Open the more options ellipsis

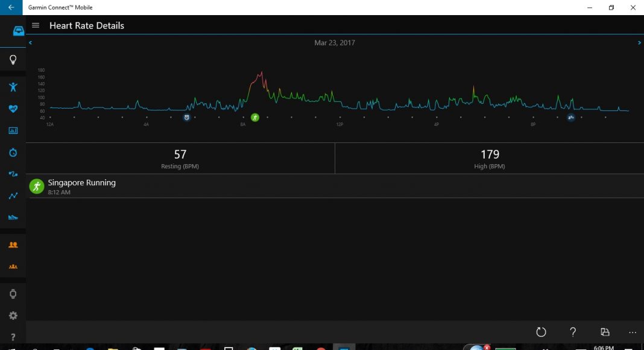click(x=633, y=332)
